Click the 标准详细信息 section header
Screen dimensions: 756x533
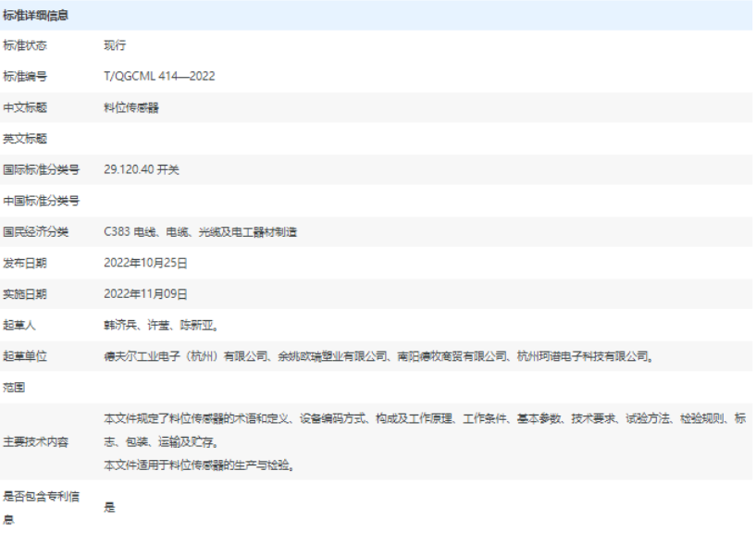(x=40, y=16)
